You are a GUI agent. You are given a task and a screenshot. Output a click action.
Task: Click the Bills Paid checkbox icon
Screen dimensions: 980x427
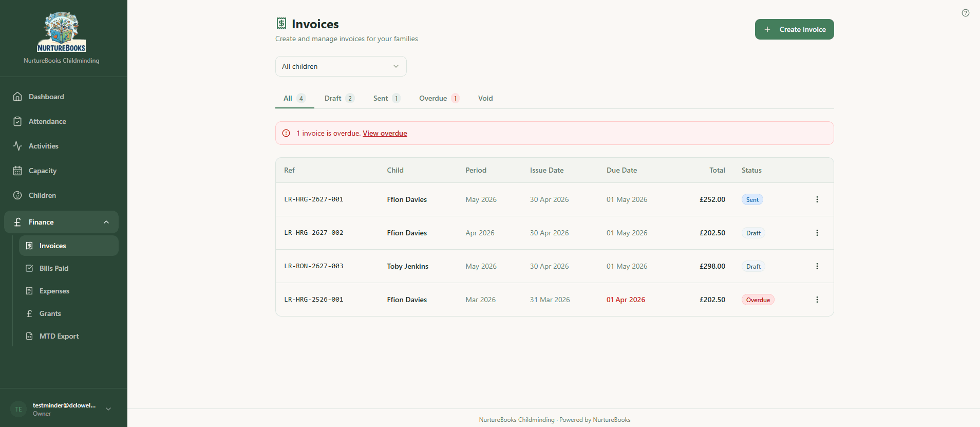[29, 268]
